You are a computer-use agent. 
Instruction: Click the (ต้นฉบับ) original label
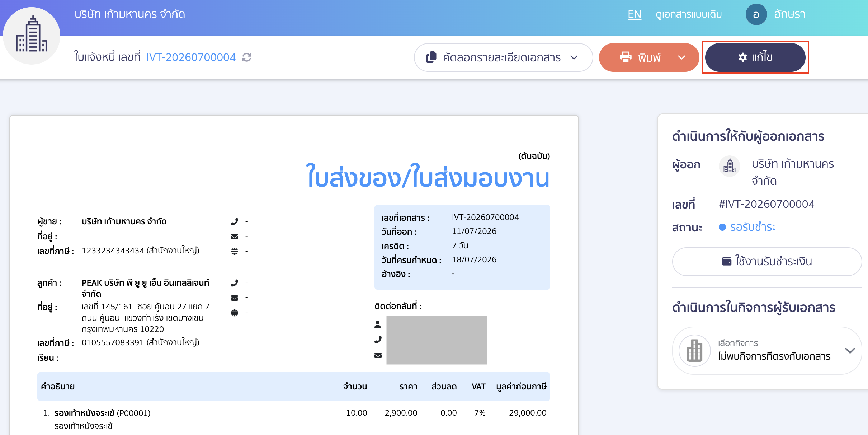point(534,156)
